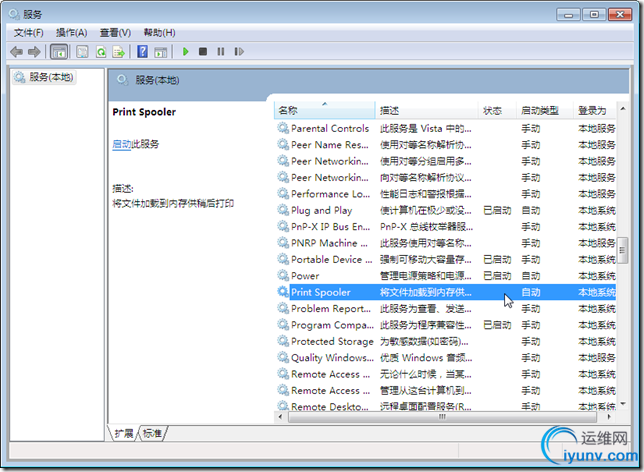Click 本地系统 in PnP-X IP Bus row

click(x=597, y=227)
